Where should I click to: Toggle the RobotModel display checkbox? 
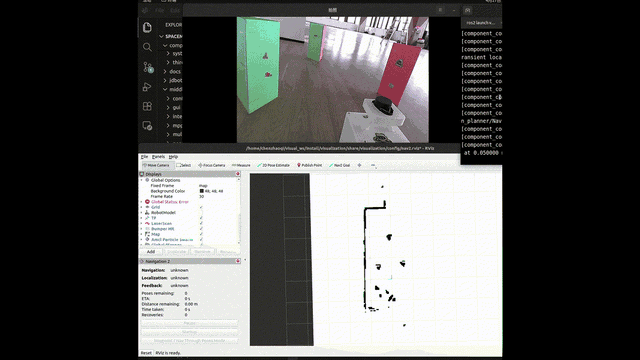[201, 213]
